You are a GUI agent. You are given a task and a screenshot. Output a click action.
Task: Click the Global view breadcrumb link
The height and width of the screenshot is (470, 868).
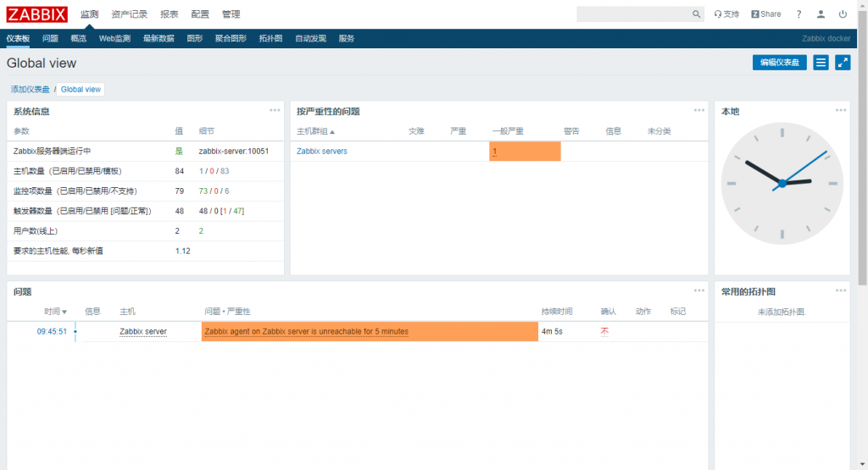click(81, 89)
